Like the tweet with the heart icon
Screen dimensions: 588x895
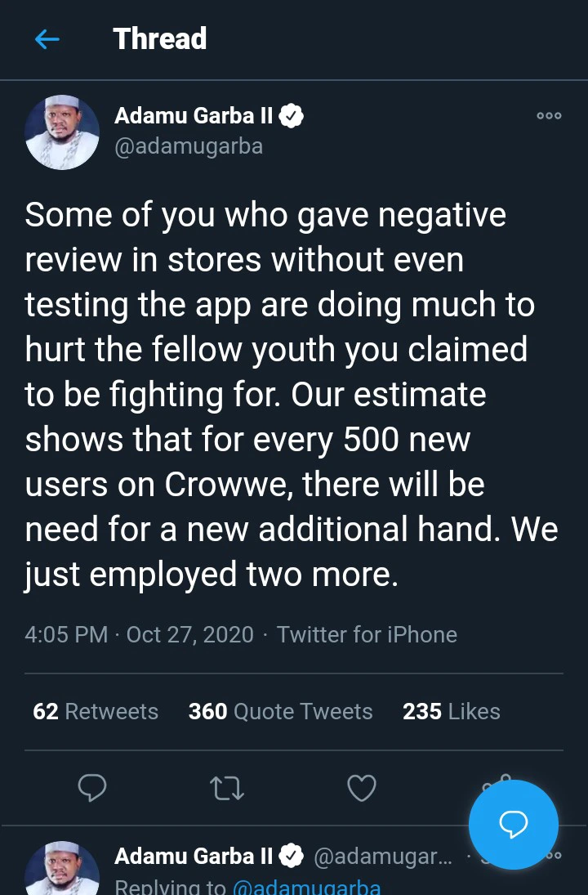pos(362,788)
